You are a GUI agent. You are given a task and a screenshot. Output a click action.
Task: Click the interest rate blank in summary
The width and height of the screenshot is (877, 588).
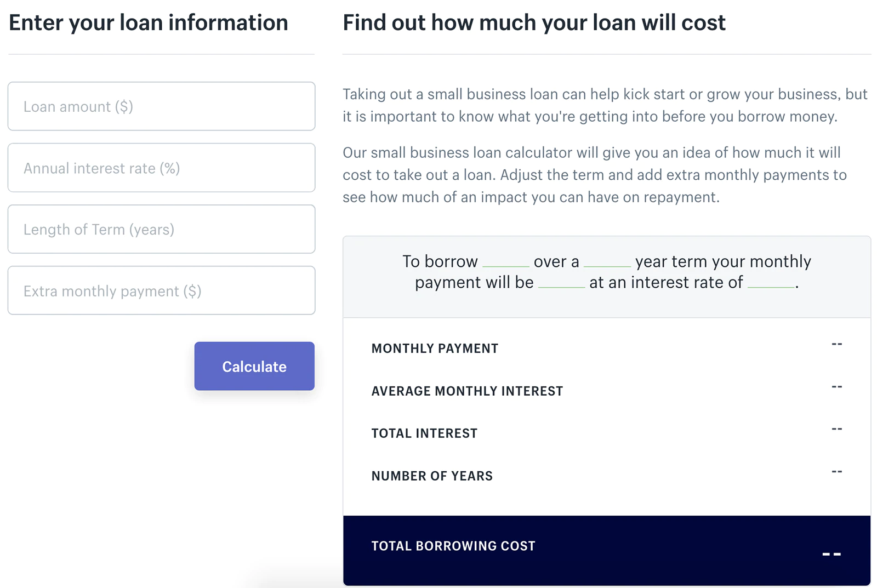[x=770, y=287]
